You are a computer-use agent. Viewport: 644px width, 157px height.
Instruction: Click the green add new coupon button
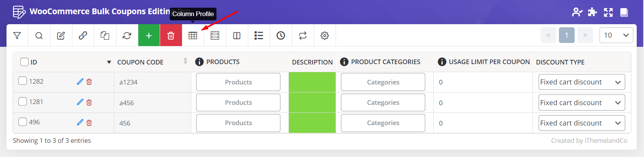149,36
